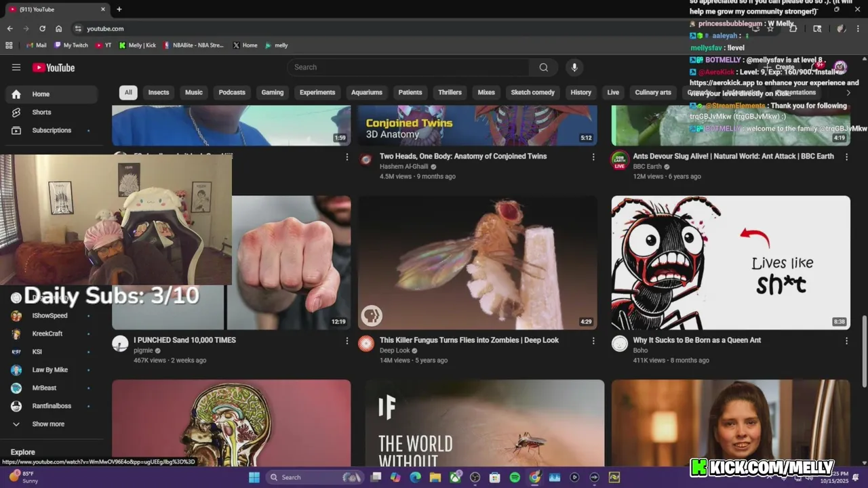Open Microsoft Edge from the taskbar

click(415, 477)
